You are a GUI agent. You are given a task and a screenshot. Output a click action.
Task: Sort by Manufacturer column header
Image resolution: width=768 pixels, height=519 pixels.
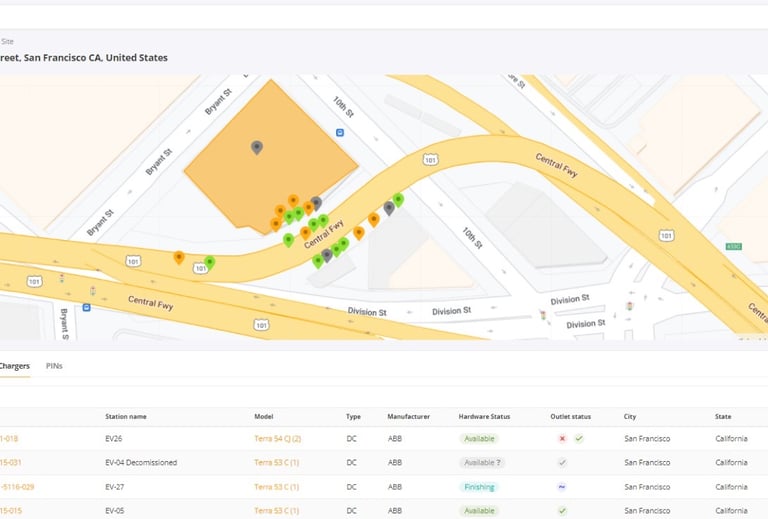click(x=408, y=417)
